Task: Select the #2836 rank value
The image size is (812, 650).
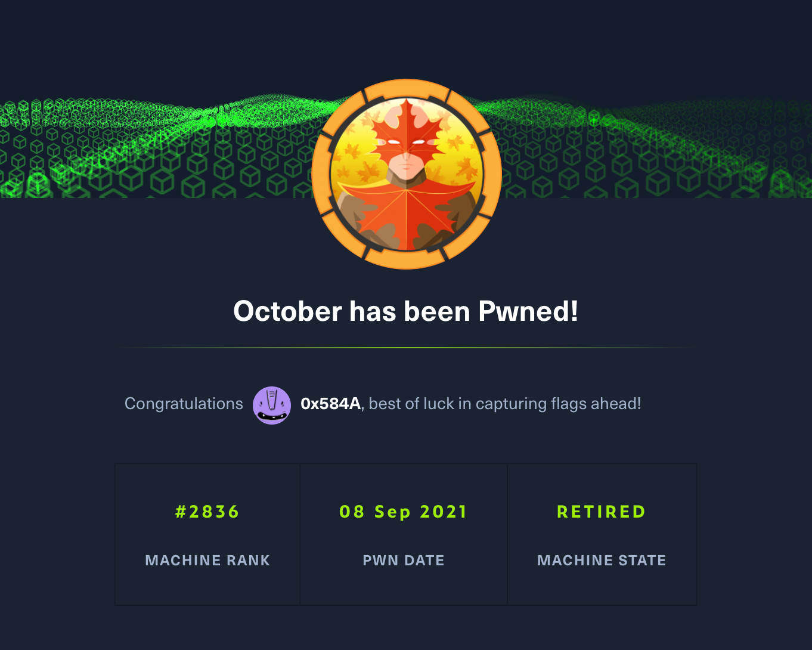Action: [207, 512]
